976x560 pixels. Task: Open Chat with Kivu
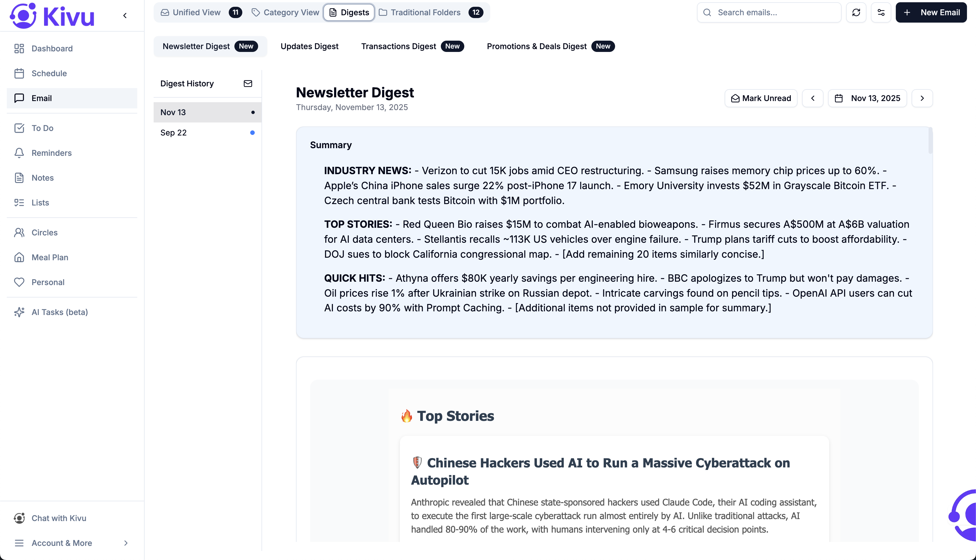58,518
